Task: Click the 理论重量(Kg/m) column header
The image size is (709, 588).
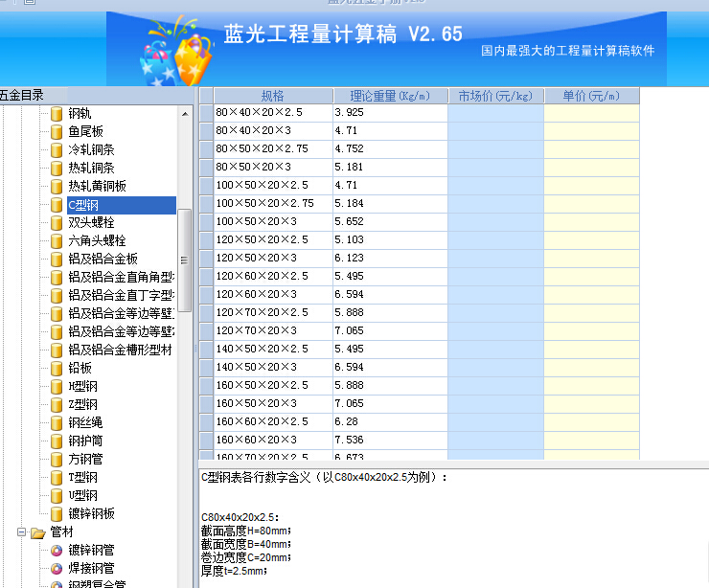Action: coord(390,96)
